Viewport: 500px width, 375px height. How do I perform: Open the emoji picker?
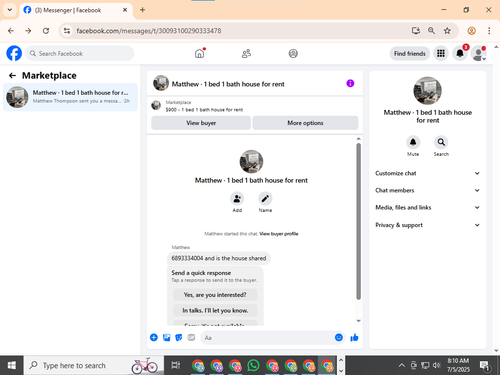(339, 338)
